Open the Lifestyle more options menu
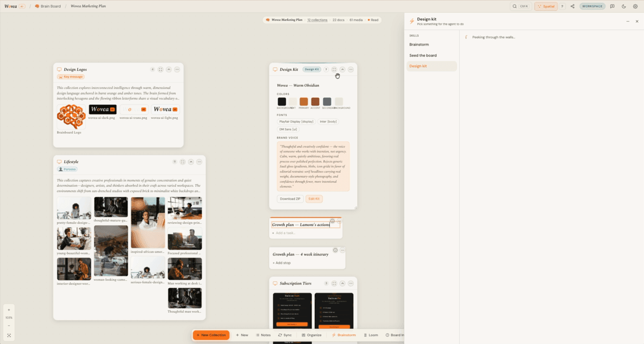 click(x=199, y=162)
